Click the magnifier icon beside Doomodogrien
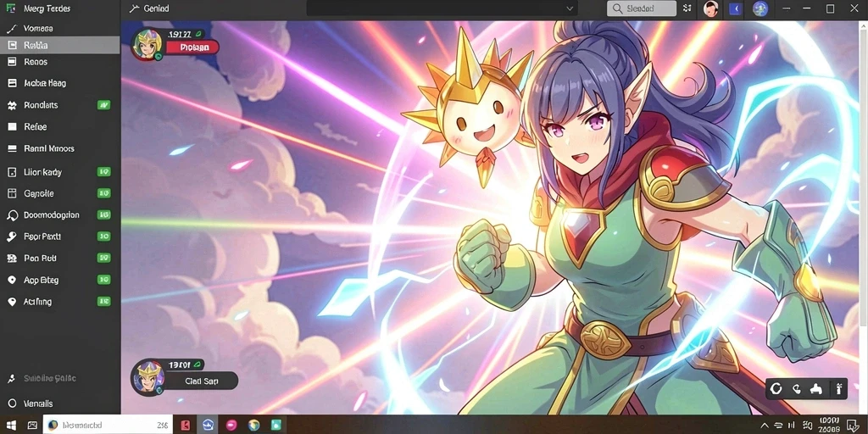Image resolution: width=868 pixels, height=434 pixels. (12, 215)
